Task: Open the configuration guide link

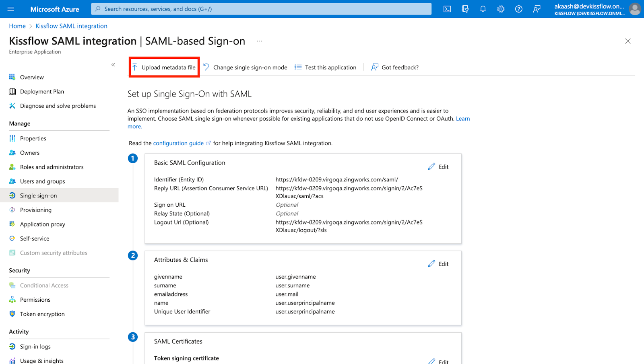Action: pyautogui.click(x=178, y=143)
